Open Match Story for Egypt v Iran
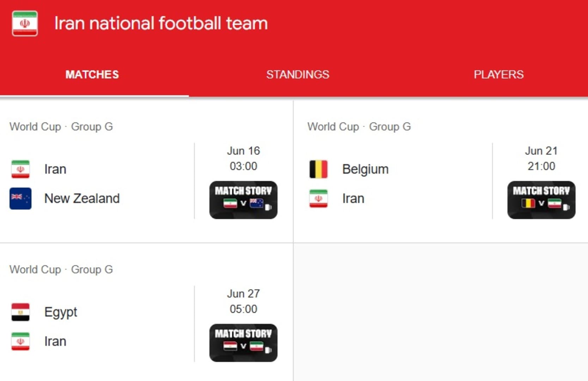The image size is (588, 381). (243, 343)
